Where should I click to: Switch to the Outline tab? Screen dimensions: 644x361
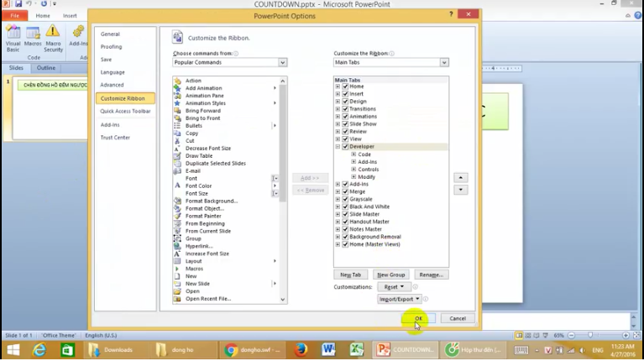click(45, 68)
